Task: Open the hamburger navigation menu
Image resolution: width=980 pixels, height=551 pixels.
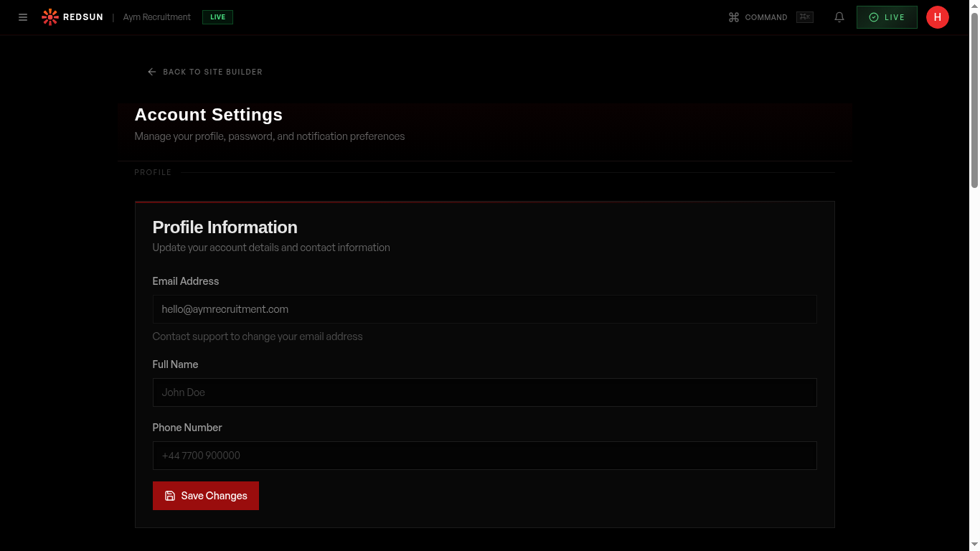Action: [22, 17]
